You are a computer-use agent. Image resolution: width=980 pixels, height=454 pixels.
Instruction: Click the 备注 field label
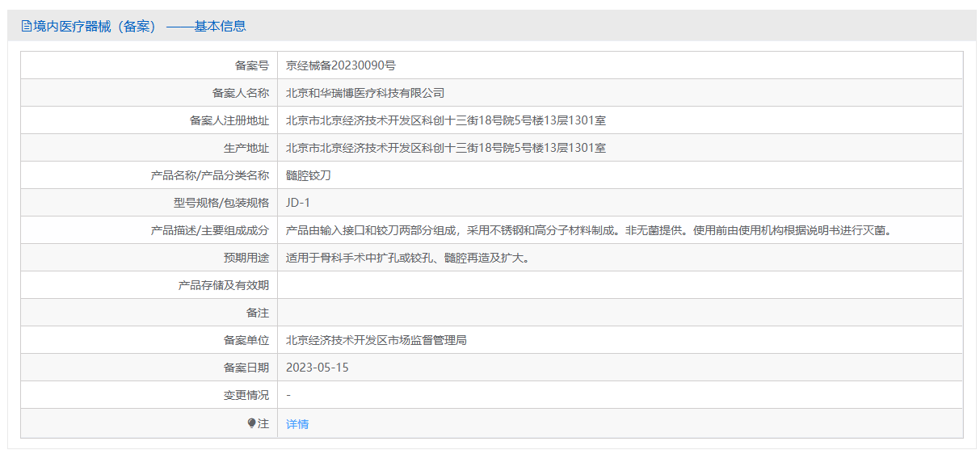258,313
